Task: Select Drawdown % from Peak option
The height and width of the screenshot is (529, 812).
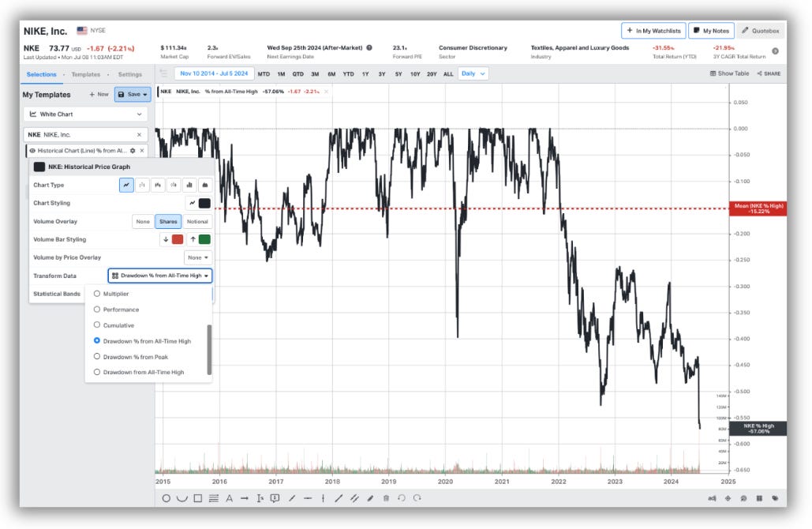Action: tap(130, 357)
